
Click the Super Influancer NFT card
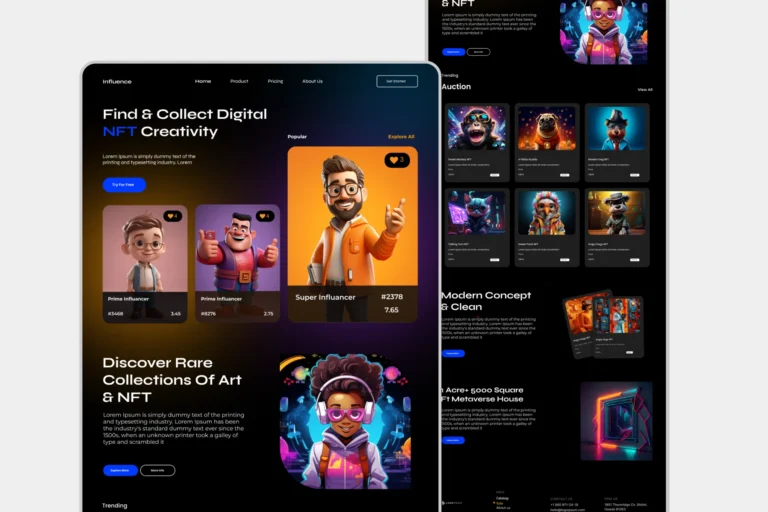coord(352,234)
